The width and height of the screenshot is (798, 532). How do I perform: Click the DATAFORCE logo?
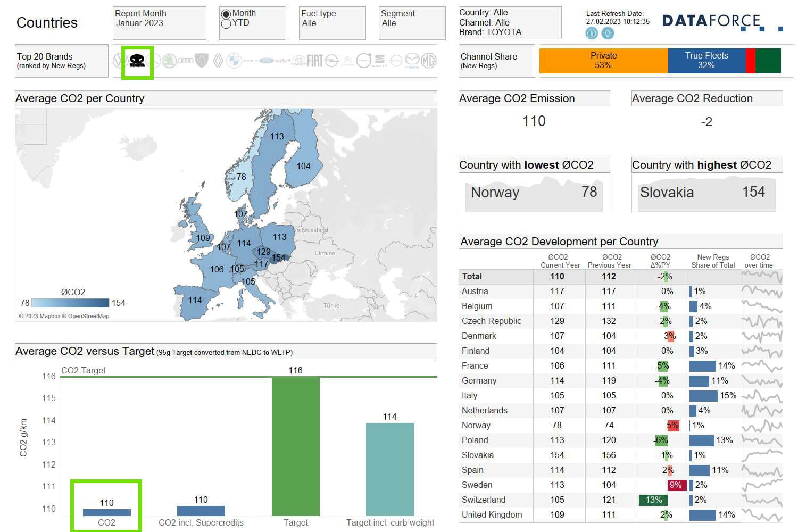point(722,22)
